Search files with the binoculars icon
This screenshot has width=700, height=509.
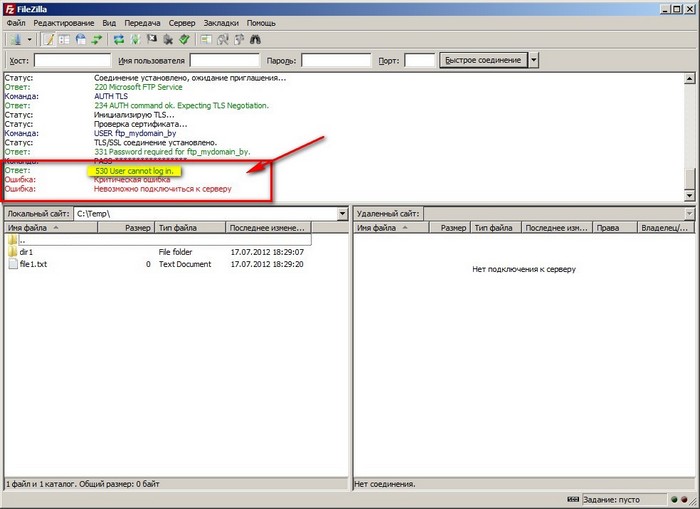255,40
